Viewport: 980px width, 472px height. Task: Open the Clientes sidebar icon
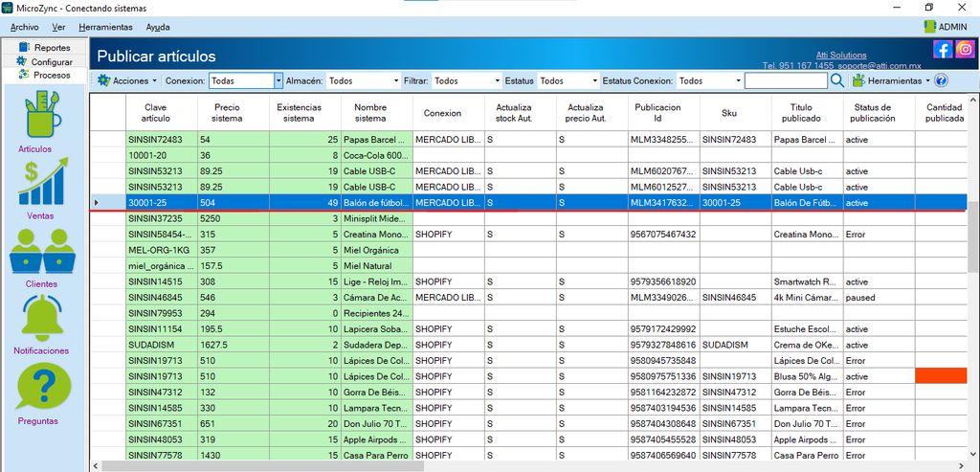(42, 251)
